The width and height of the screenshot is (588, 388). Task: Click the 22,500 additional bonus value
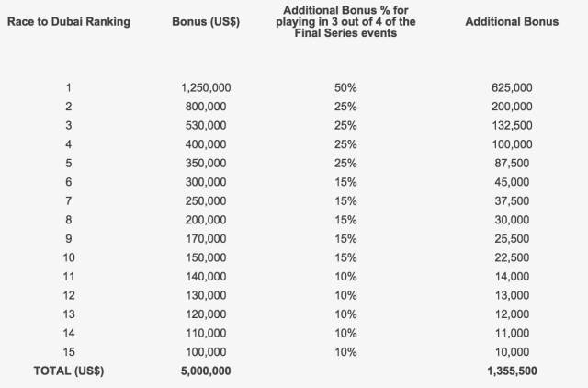pyautogui.click(x=512, y=257)
